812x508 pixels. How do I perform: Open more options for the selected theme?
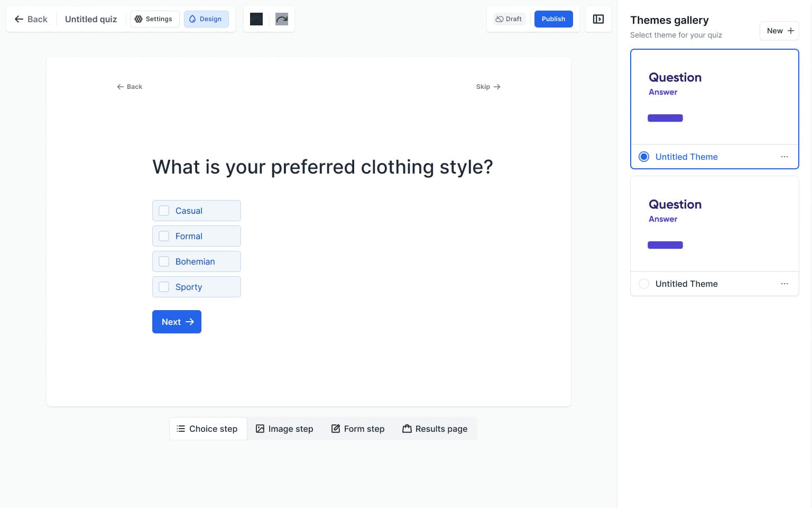click(785, 157)
